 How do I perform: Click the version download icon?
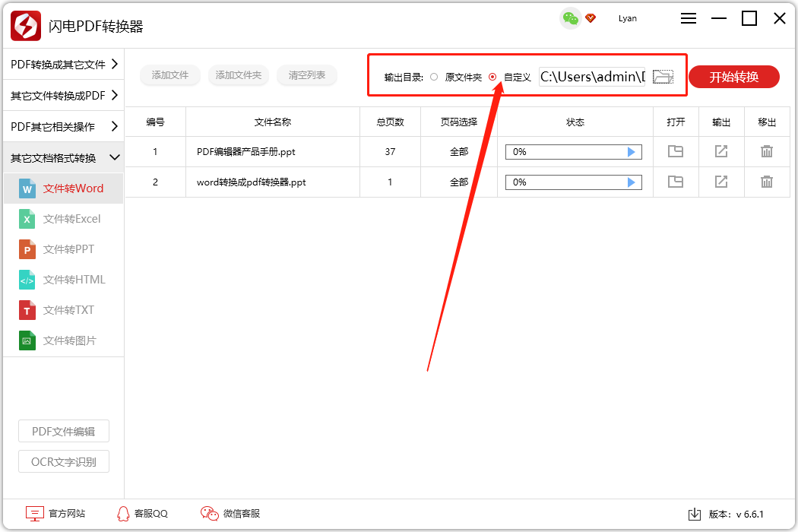(694, 515)
